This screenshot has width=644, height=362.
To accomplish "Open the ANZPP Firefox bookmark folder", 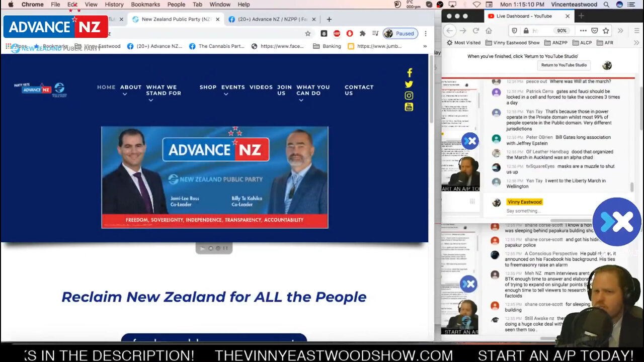I will 555,43.
